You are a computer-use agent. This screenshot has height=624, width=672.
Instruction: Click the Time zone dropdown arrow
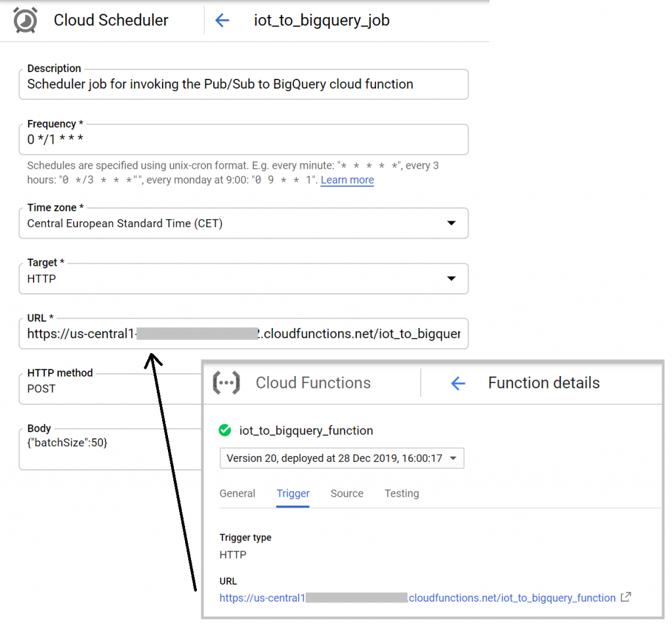[x=451, y=223]
